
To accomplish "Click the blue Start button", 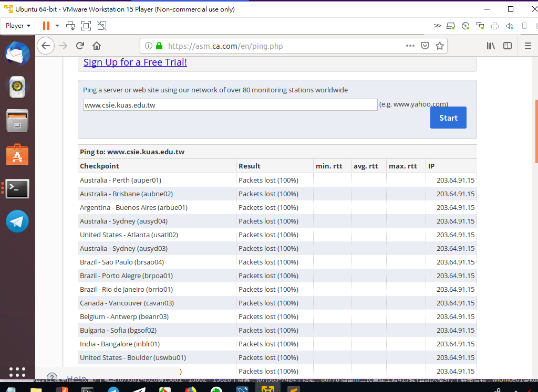I will (448, 118).
